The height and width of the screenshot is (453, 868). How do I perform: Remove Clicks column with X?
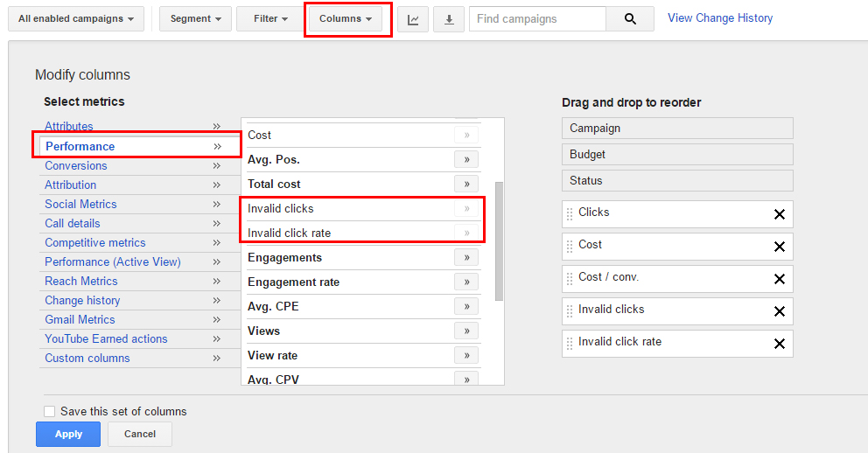tap(780, 214)
